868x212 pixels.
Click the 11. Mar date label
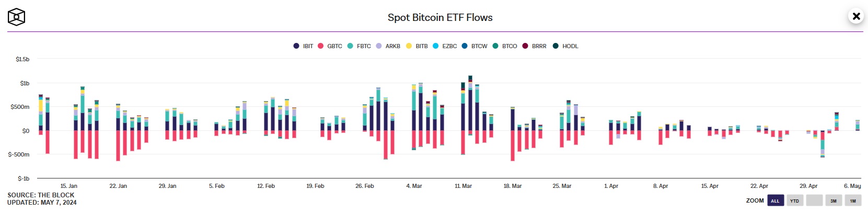click(463, 186)
